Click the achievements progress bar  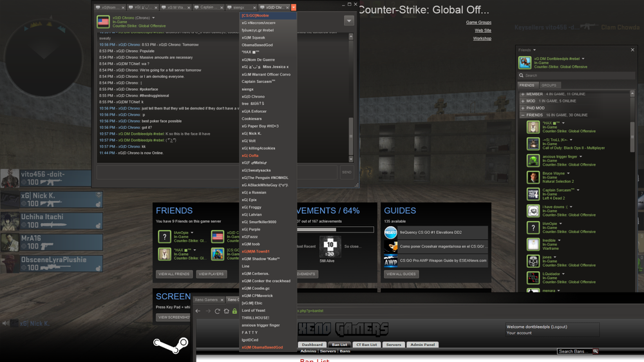pos(335,230)
